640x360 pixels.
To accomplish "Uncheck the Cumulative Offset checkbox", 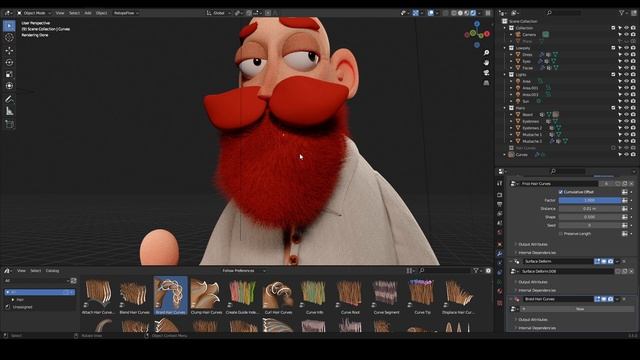I will [560, 192].
